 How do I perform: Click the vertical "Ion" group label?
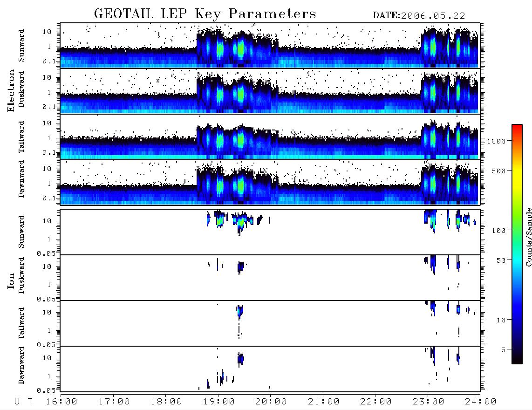click(x=11, y=280)
